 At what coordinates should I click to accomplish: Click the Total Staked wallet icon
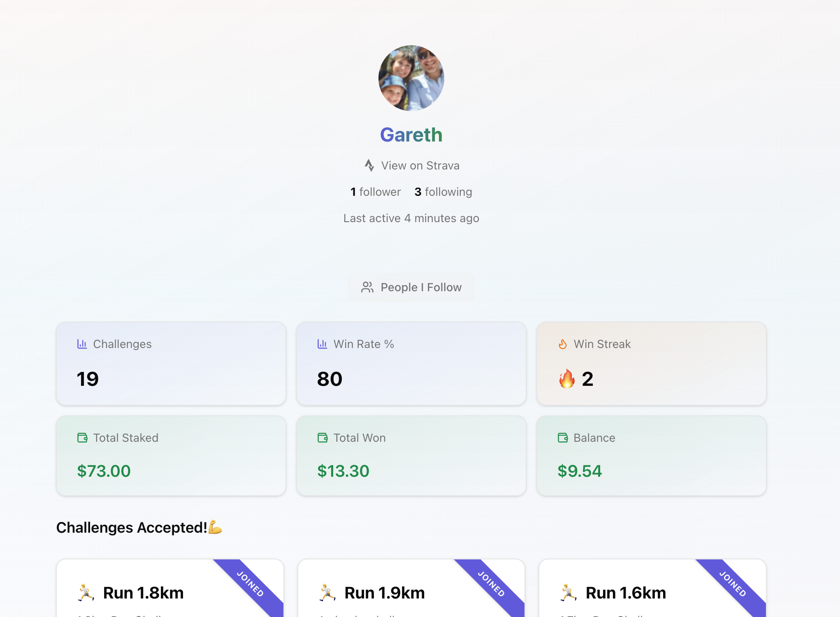pyautogui.click(x=82, y=438)
